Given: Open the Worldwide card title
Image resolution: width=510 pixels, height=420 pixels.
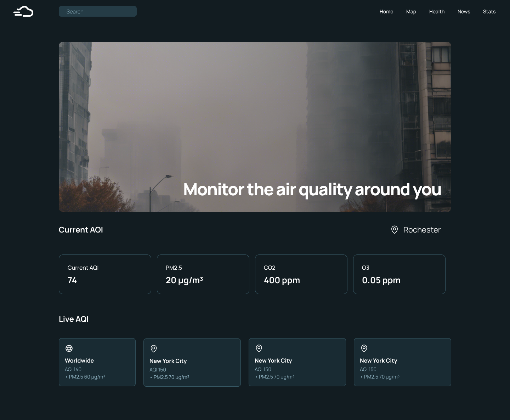Looking at the screenshot, I should coord(79,360).
